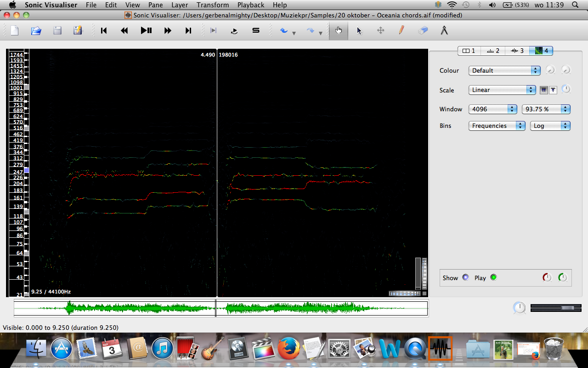
Task: Open the Redo history dropdown arrow
Action: (321, 33)
